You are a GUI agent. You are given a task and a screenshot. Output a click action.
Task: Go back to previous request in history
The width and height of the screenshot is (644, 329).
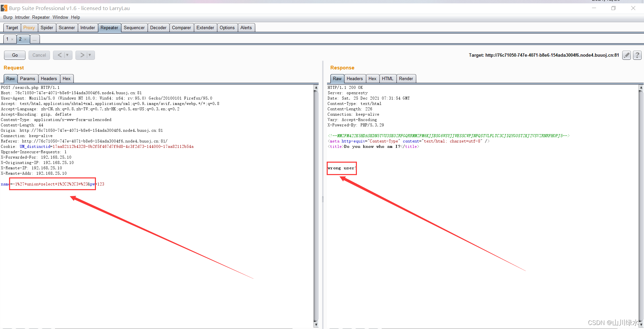[59, 55]
